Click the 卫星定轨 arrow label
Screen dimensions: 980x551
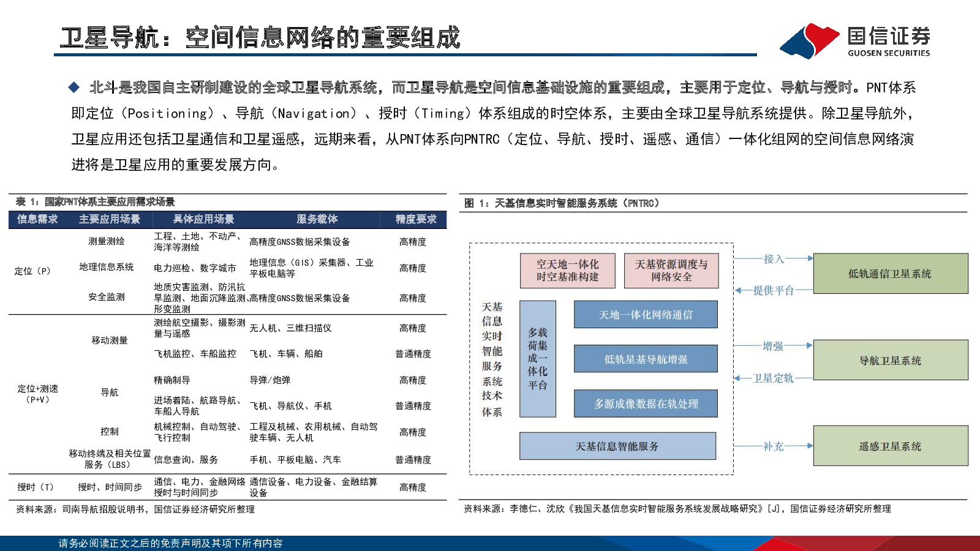point(773,378)
